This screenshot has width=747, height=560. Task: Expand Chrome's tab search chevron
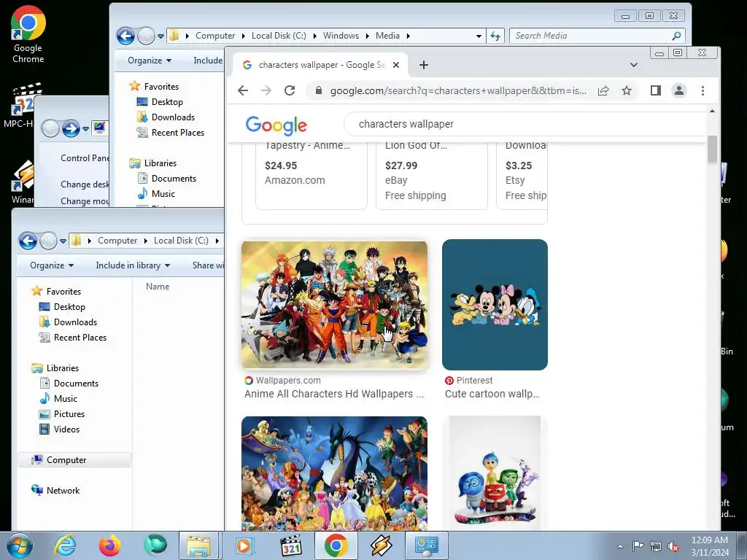(x=634, y=65)
